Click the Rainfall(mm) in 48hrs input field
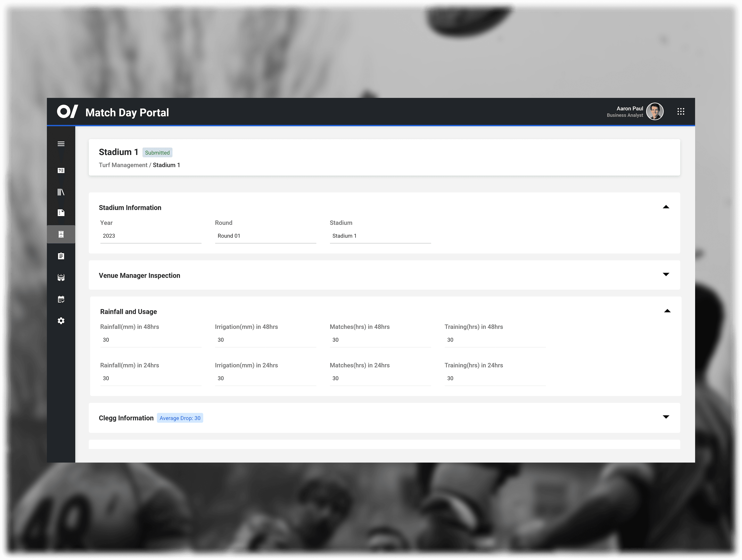The width and height of the screenshot is (742, 560). [x=150, y=340]
